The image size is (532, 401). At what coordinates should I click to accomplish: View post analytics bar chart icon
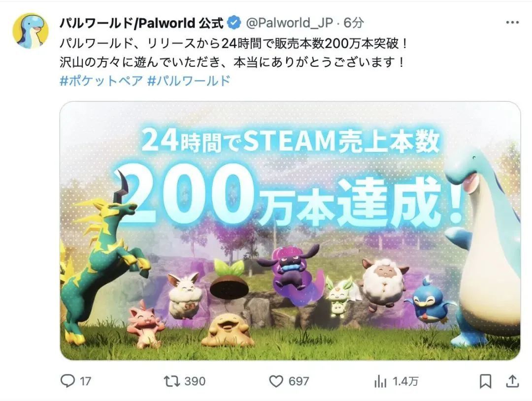(x=380, y=381)
